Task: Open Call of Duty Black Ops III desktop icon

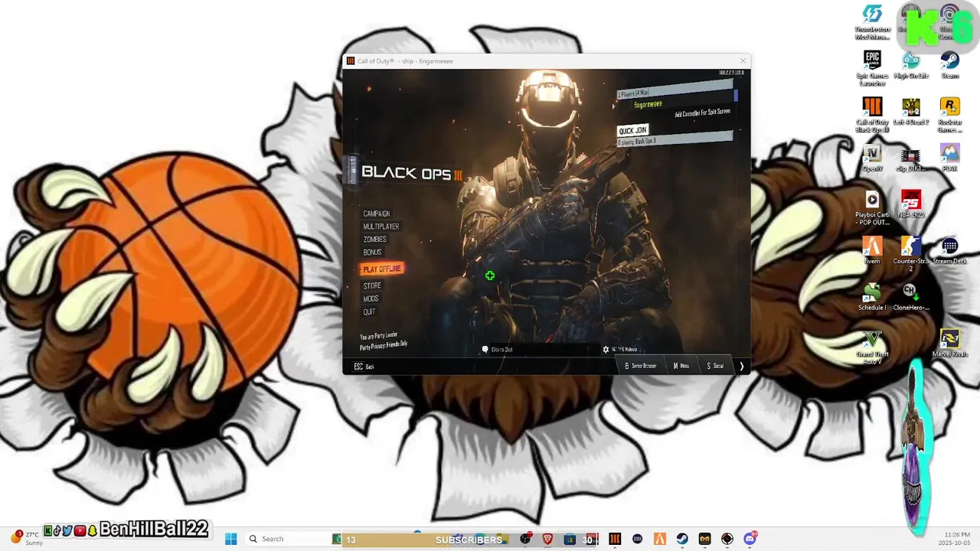Action: 872,115
